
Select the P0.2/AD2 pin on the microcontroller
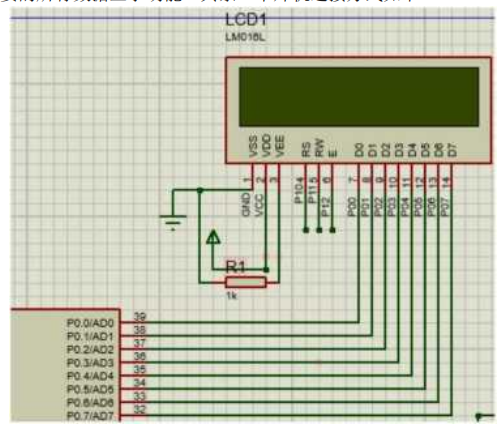90,350
